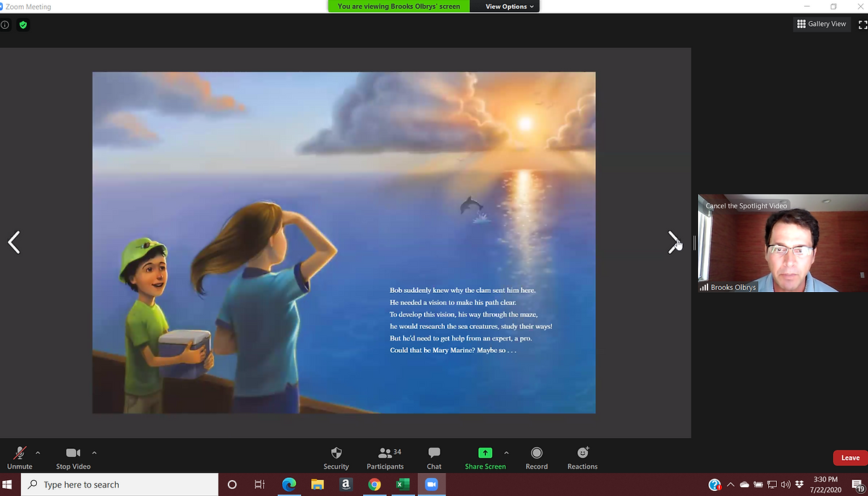Expand video options arrow beside Stop Video
Viewport: 868px width, 496px height.
coord(94,453)
